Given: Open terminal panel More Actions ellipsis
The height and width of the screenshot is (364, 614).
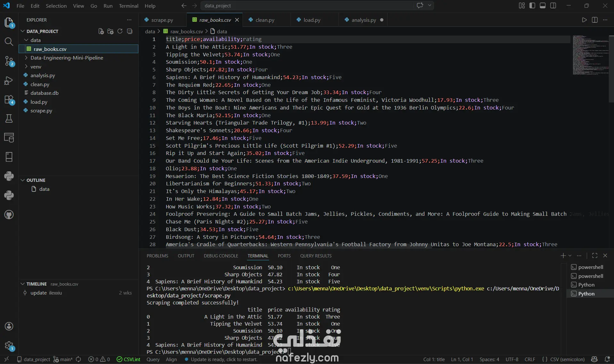Looking at the screenshot, I should 579,255.
